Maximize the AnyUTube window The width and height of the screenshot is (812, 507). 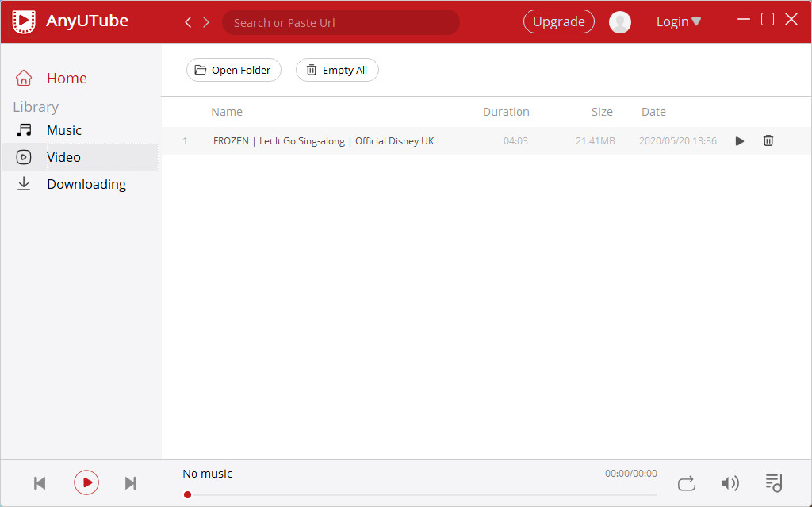pyautogui.click(x=768, y=20)
